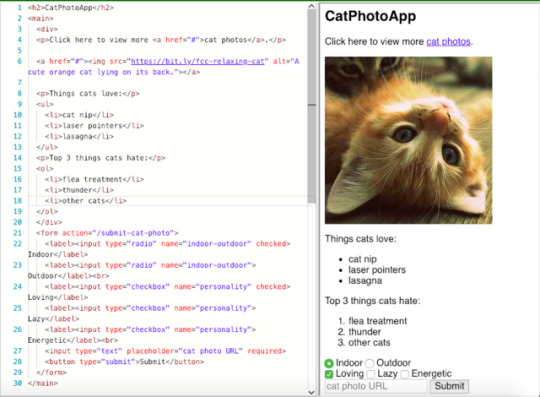
Task: Click 'other cats' numbered item in preview
Action: 369,343
